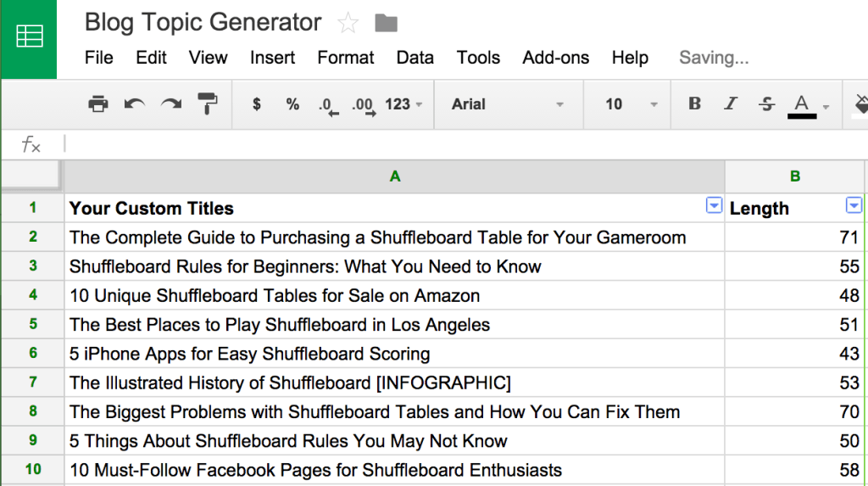Select row 5 header

tap(33, 324)
